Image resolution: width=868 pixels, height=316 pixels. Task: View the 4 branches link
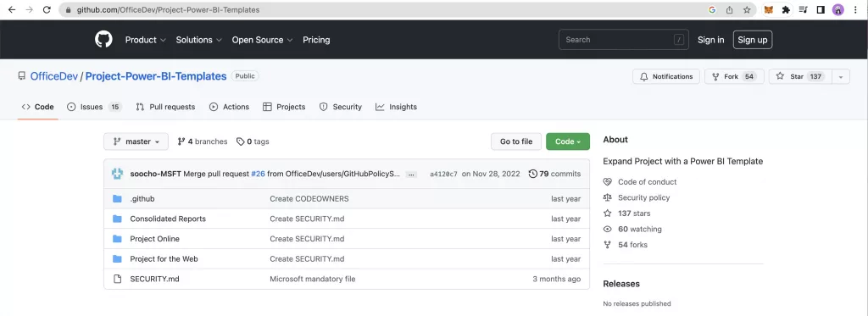[202, 141]
